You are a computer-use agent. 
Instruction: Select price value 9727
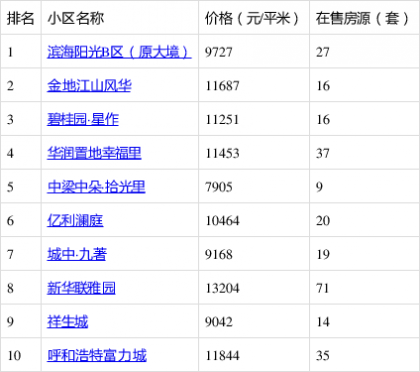click(x=219, y=52)
